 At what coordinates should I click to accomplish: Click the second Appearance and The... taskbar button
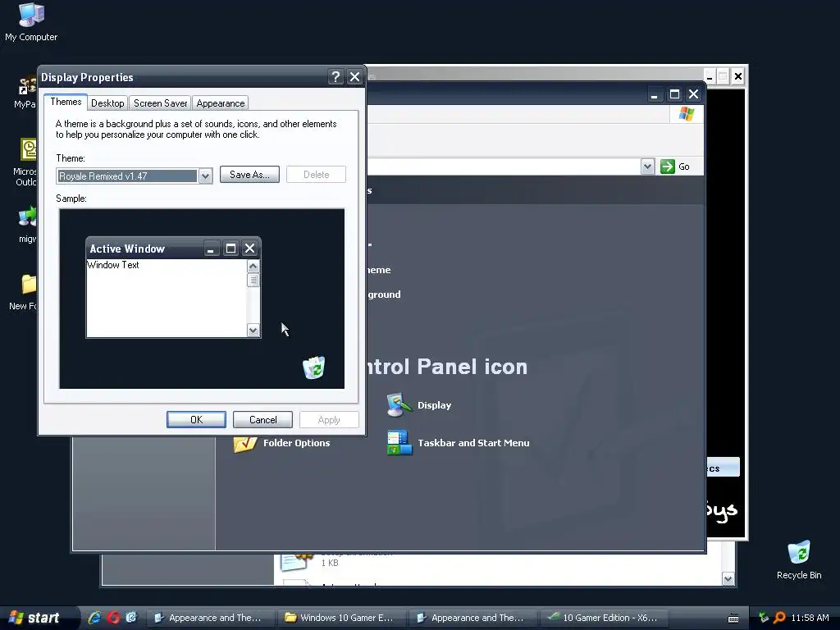click(x=472, y=618)
